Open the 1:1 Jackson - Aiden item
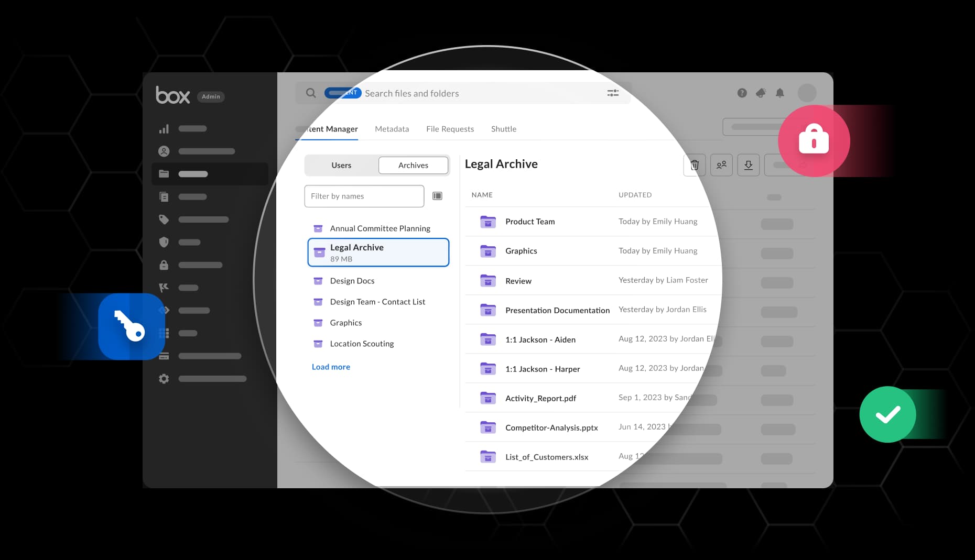The width and height of the screenshot is (975, 560). click(x=540, y=339)
